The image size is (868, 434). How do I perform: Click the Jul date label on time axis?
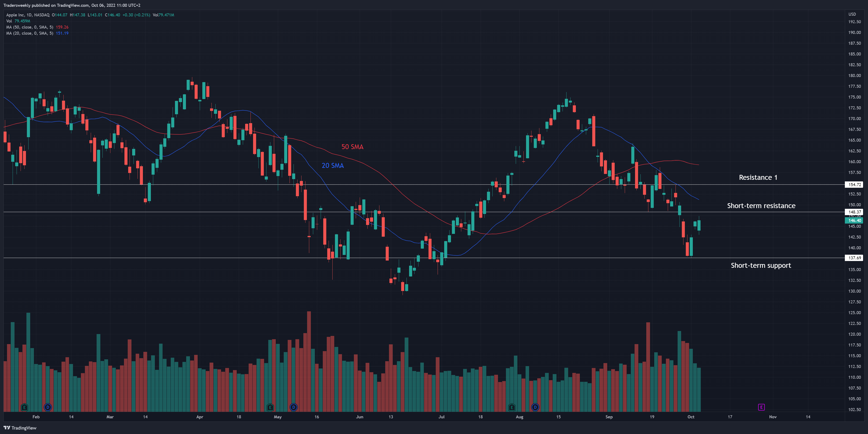[x=441, y=417]
